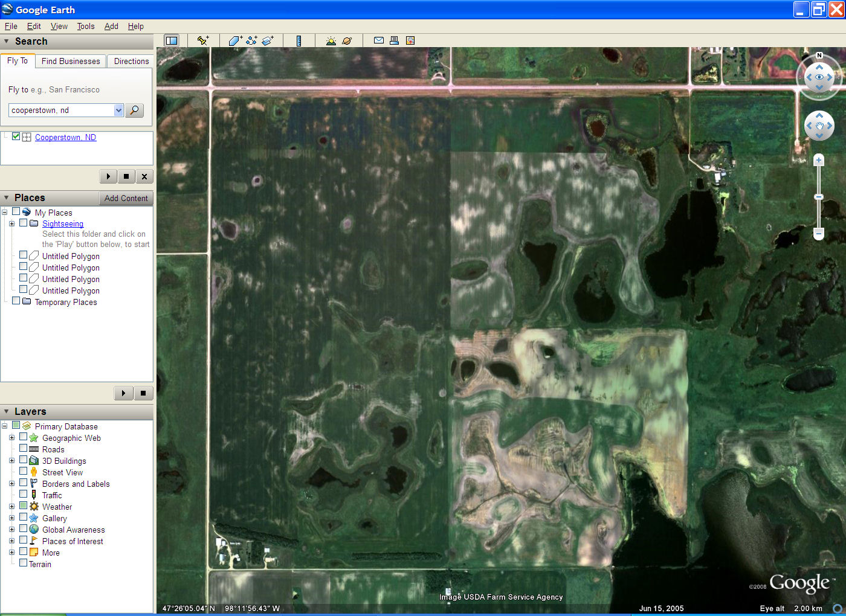The width and height of the screenshot is (846, 616).
Task: Click the Look joystick eye control
Action: point(819,77)
